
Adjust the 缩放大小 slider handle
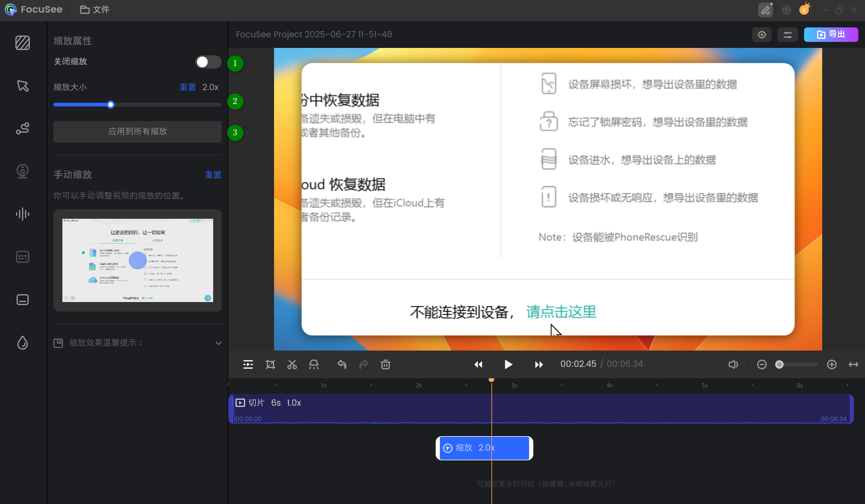(111, 105)
